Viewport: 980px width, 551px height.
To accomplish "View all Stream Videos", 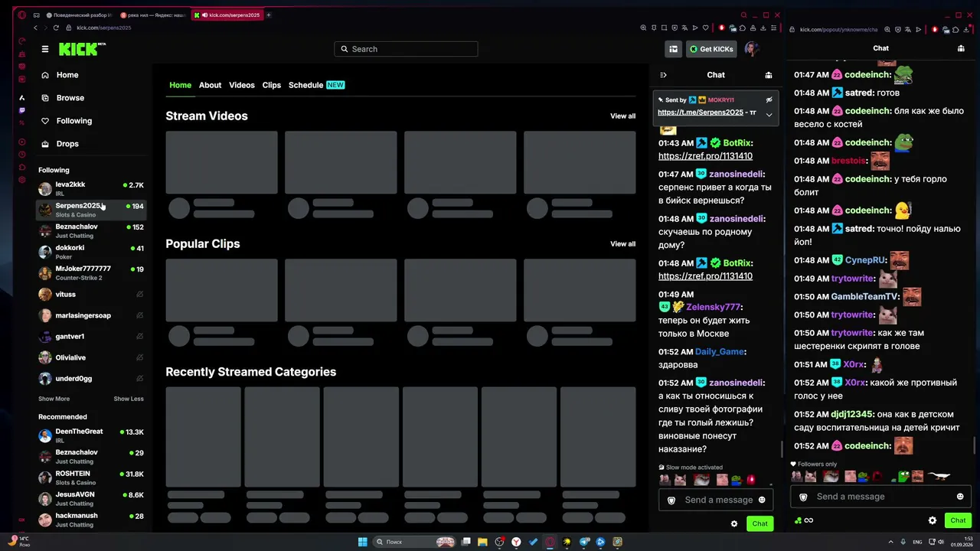I will pyautogui.click(x=622, y=116).
